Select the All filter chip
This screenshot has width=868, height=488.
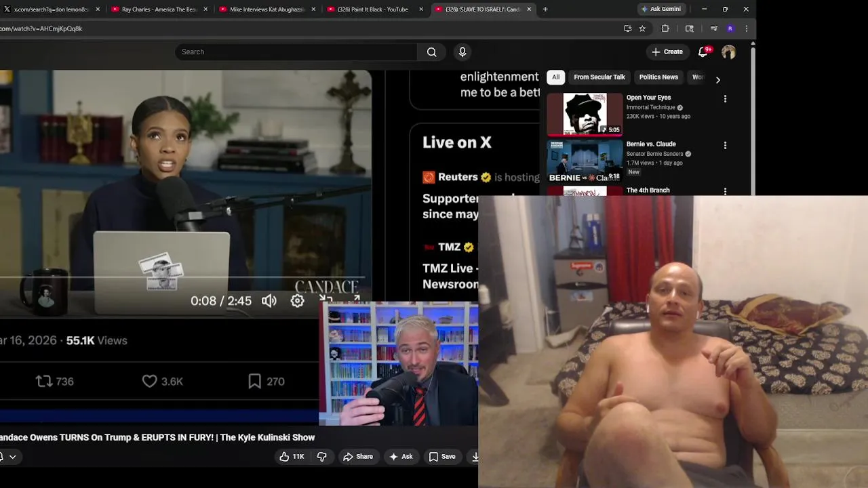(x=555, y=77)
